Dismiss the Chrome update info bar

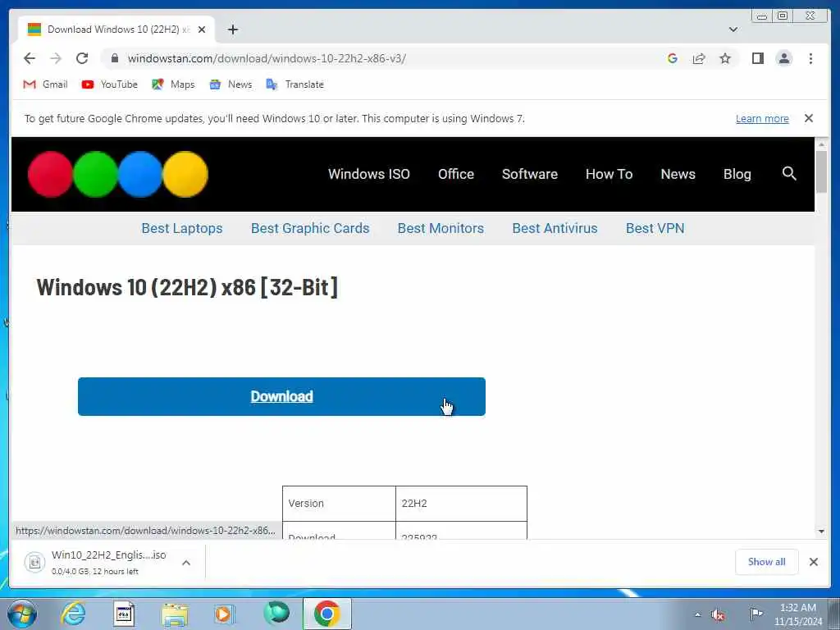pos(808,118)
